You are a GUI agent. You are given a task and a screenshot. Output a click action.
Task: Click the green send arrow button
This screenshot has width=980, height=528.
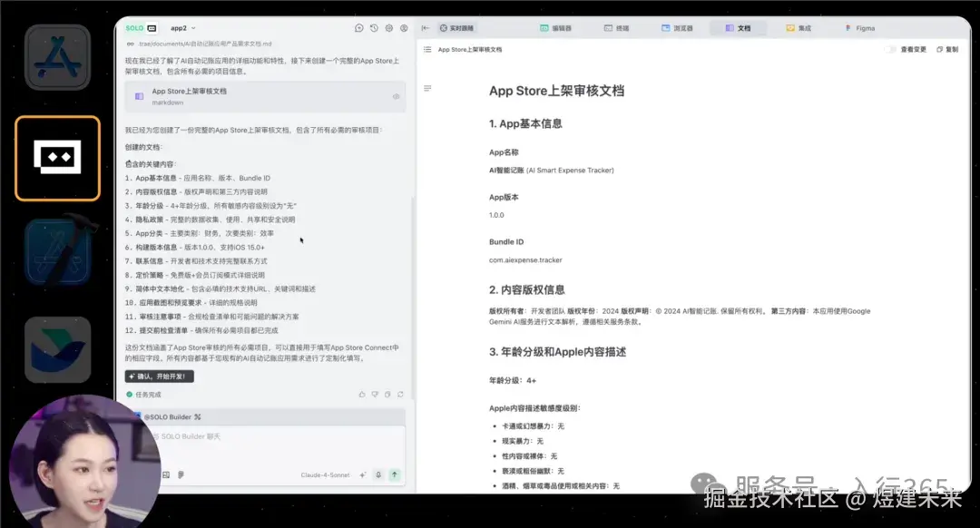tap(394, 474)
